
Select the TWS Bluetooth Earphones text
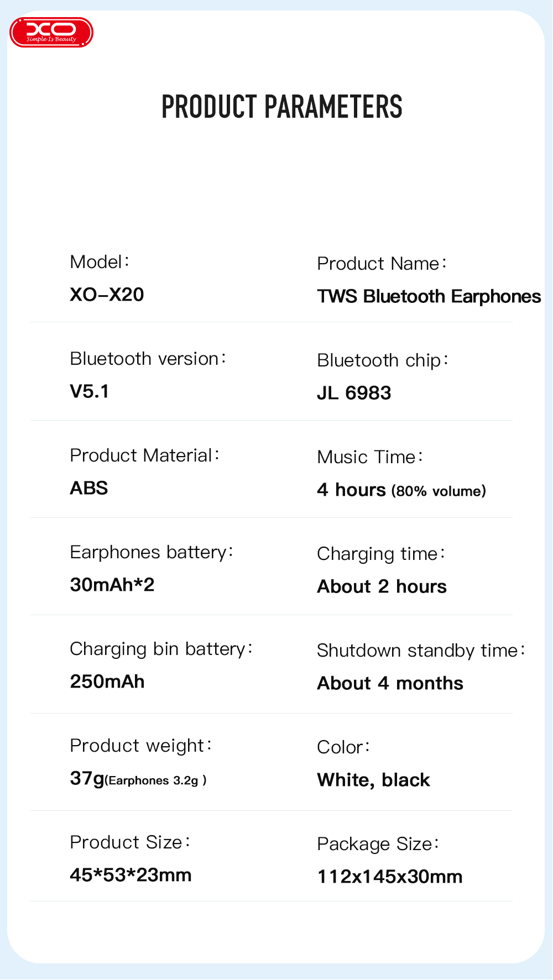[x=429, y=297]
